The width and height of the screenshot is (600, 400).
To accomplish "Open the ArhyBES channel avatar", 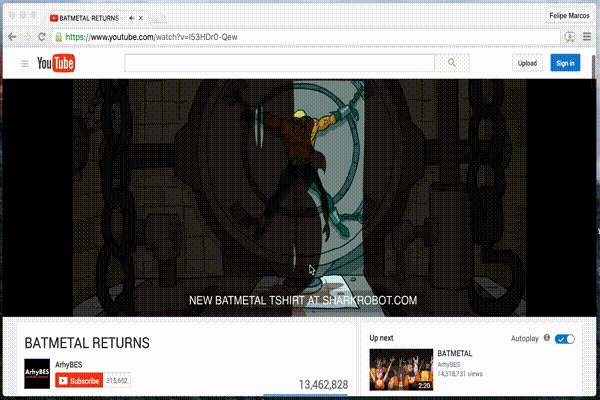I will point(37,374).
